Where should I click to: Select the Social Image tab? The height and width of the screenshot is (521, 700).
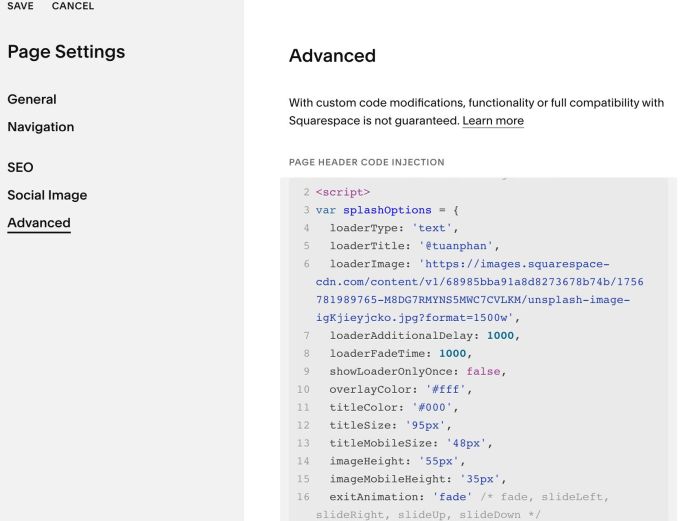click(47, 195)
